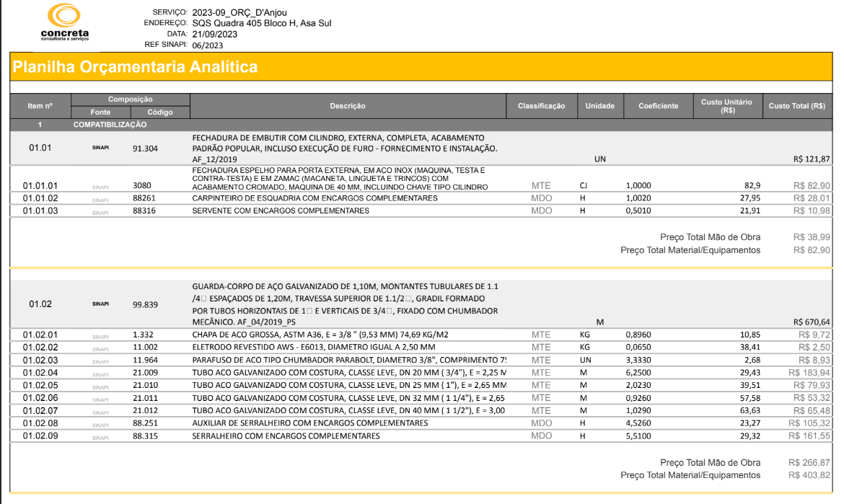The height and width of the screenshot is (504, 844).
Task: Click labor total R$ 266,87
Action: click(809, 463)
